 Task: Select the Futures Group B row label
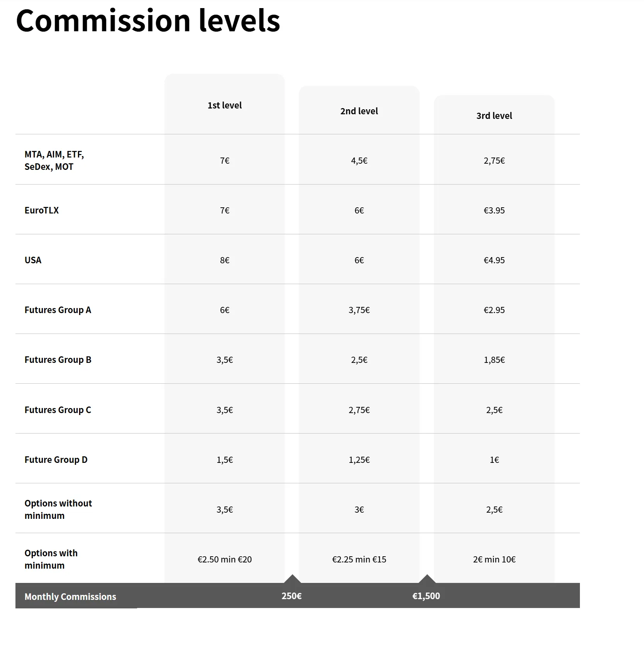[x=58, y=360]
